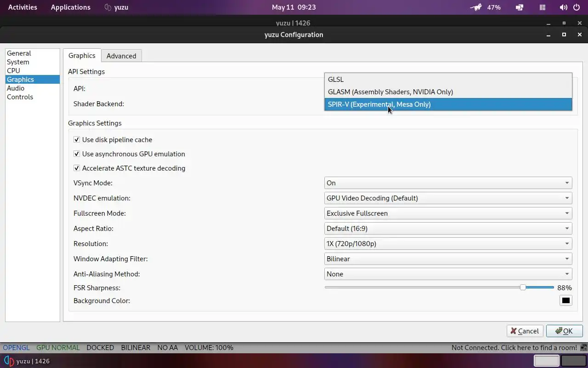The height and width of the screenshot is (368, 588).
Task: Open the system volume speaker icon
Action: (564, 7)
